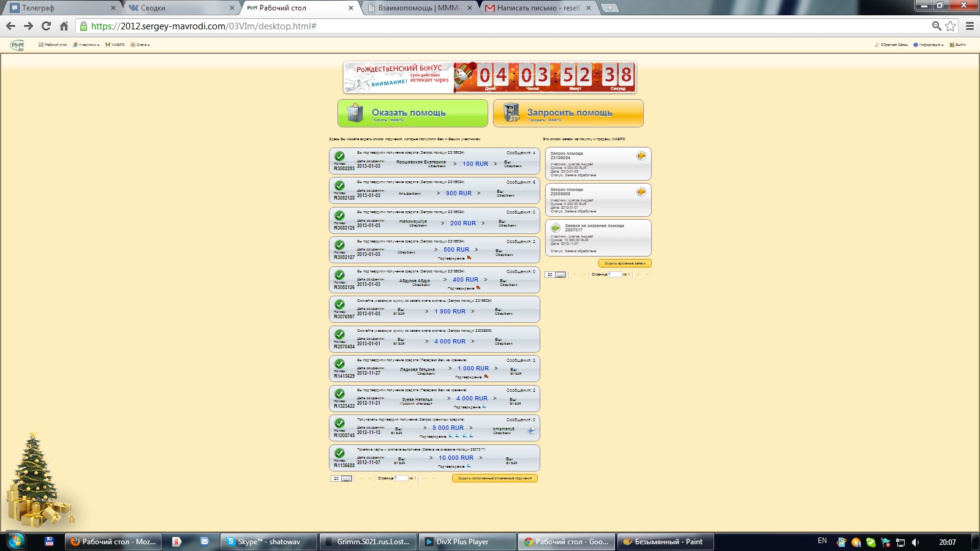The width and height of the screenshot is (980, 551).
Task: Click the green checkmark of order R1208745
Action: pos(339,423)
